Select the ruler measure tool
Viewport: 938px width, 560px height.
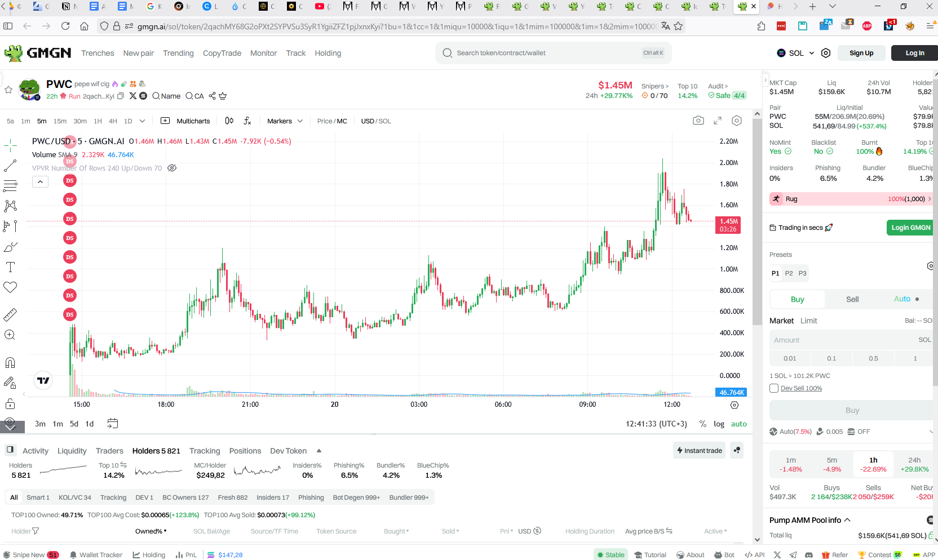click(x=10, y=314)
